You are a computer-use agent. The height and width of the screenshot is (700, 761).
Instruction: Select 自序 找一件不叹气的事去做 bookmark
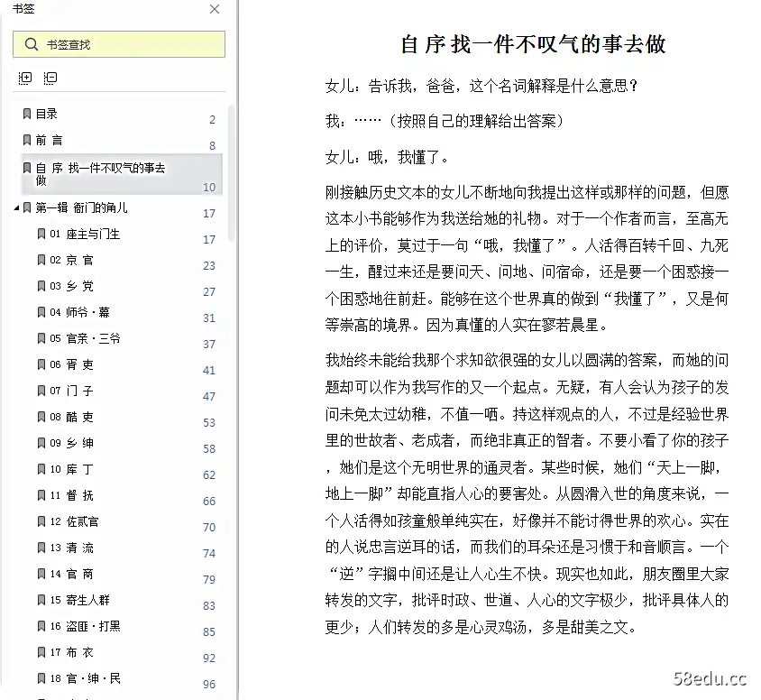coord(122,174)
